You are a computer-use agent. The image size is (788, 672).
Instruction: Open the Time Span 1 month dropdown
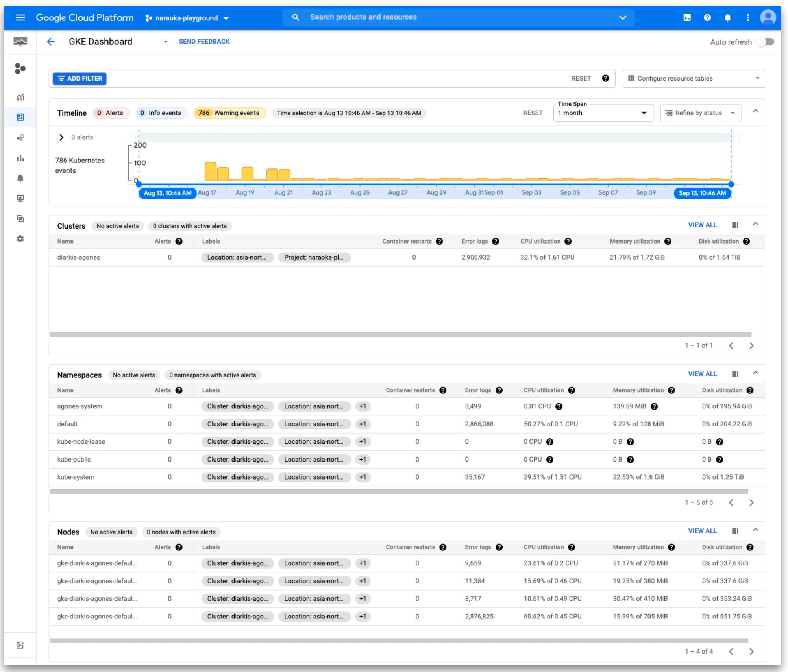point(603,113)
